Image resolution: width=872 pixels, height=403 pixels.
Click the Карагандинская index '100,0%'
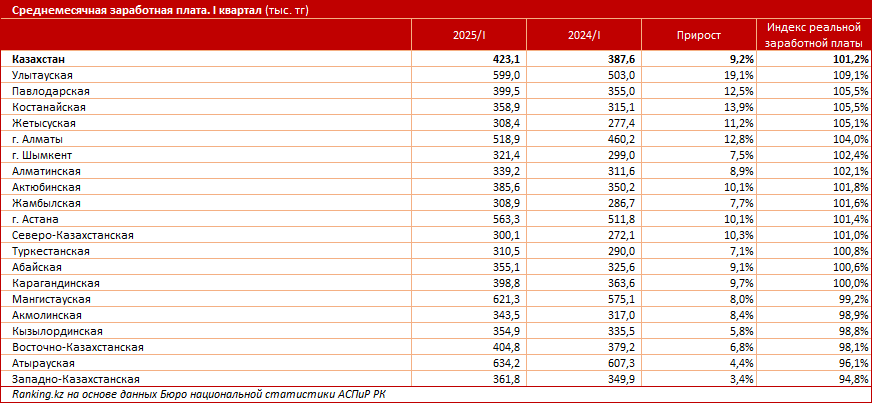[851, 283]
